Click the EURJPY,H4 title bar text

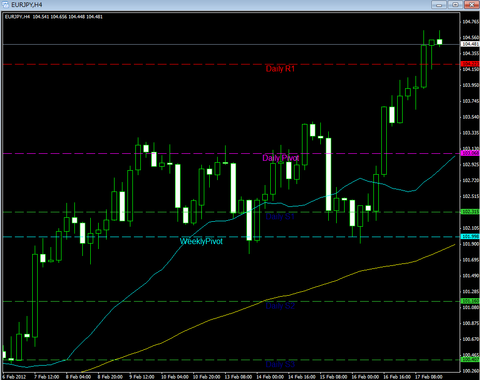click(x=27, y=5)
